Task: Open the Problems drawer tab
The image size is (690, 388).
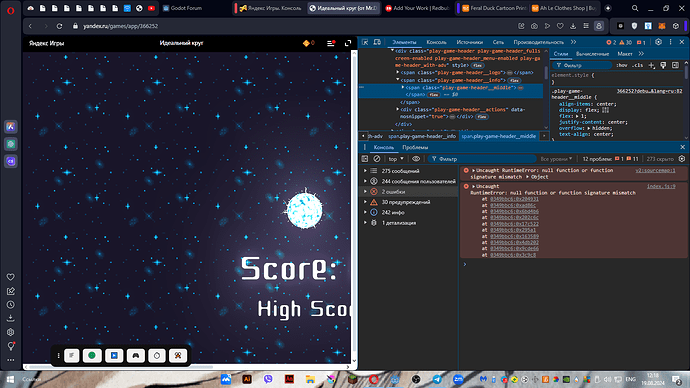Action: point(415,147)
